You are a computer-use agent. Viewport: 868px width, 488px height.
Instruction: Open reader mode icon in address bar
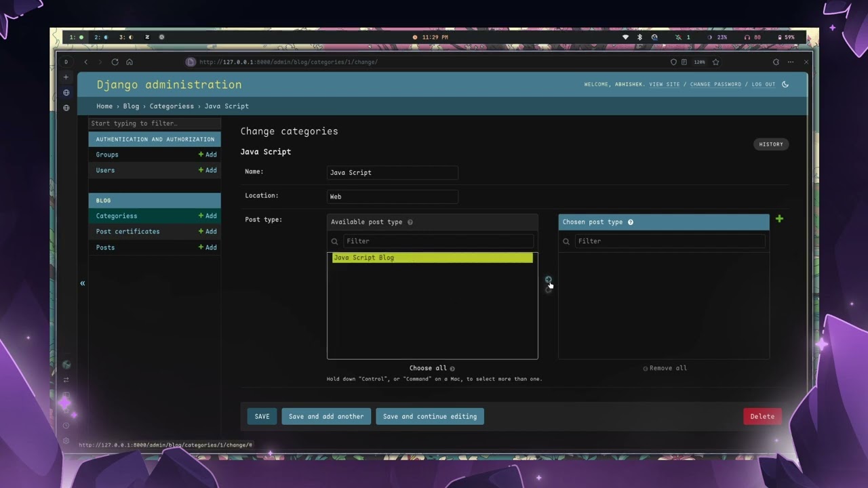coord(684,62)
